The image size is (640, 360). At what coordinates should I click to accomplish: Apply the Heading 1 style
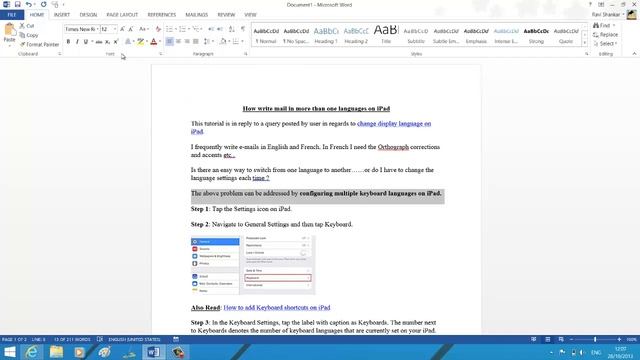[x=326, y=35]
